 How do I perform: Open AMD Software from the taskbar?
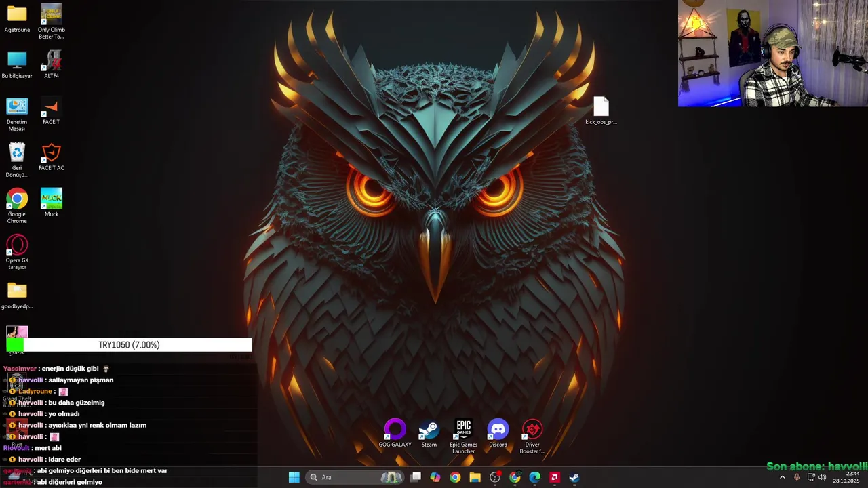[554, 477]
